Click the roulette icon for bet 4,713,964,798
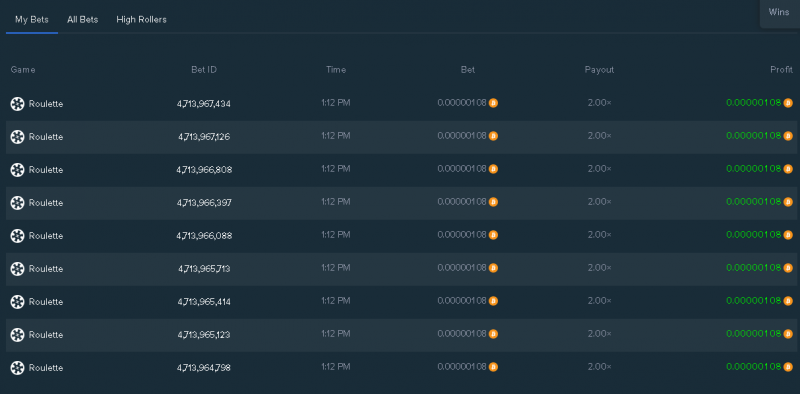 (17, 368)
